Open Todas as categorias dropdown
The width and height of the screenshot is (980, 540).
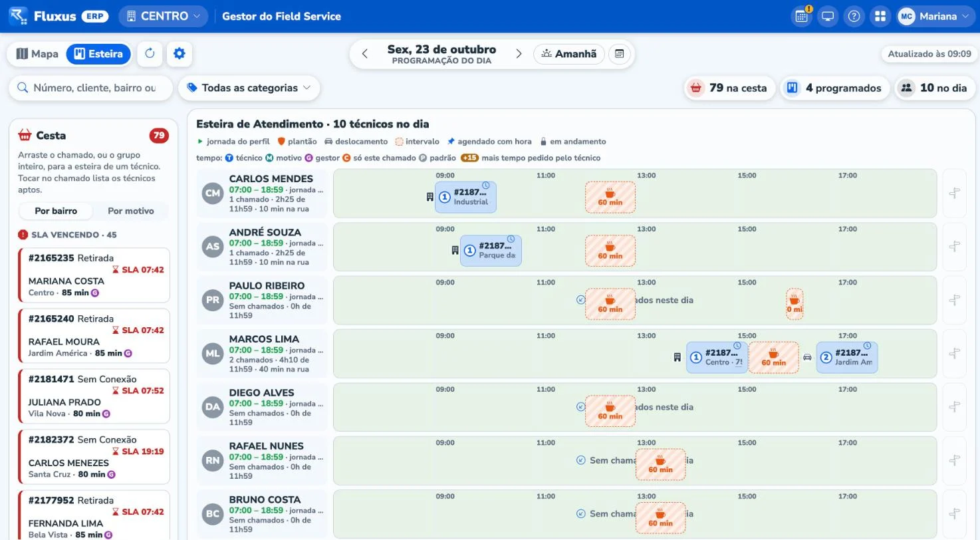click(249, 88)
